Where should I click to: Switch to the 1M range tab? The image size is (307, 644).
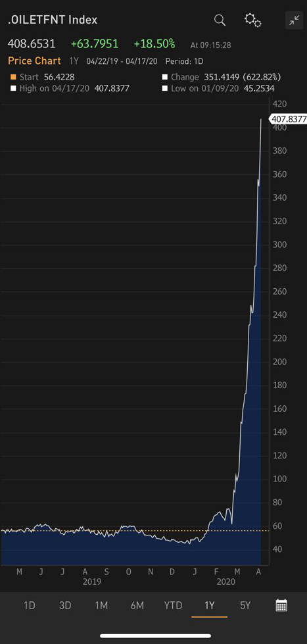point(101,605)
